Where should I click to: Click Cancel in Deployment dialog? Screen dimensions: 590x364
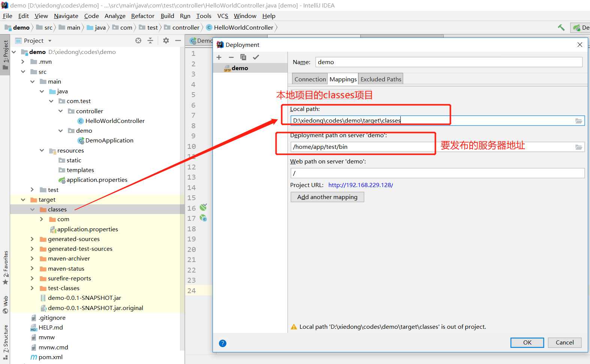[565, 342]
